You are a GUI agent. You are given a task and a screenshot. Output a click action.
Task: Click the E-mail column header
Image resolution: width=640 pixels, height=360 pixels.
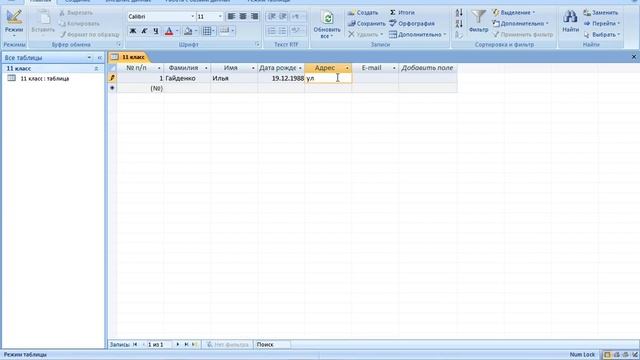pyautogui.click(x=375, y=68)
